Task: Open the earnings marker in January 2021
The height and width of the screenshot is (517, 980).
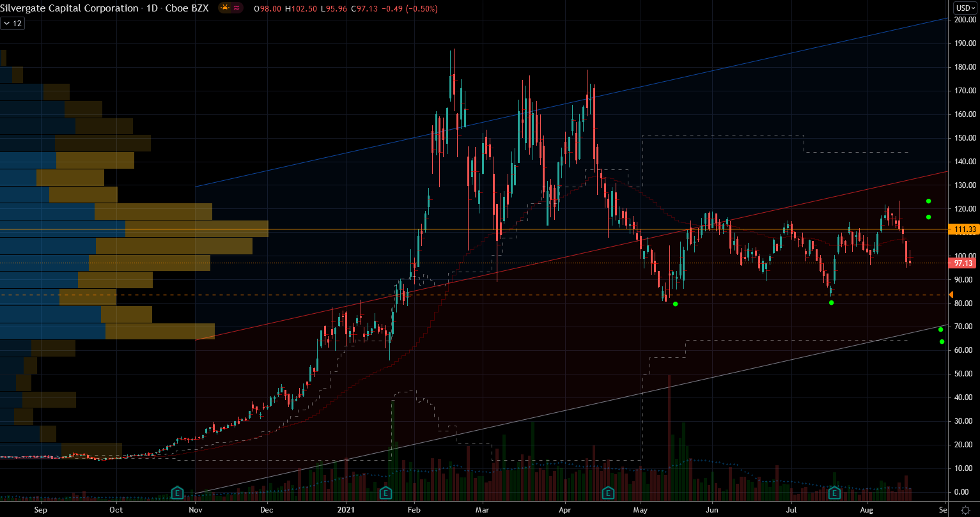Action: [385, 493]
